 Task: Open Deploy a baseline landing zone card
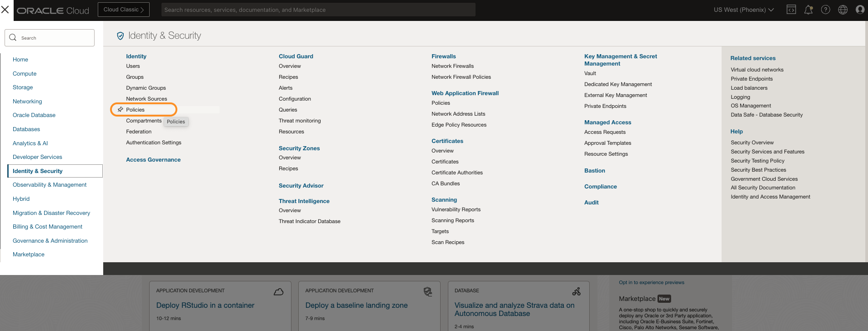[x=356, y=306]
